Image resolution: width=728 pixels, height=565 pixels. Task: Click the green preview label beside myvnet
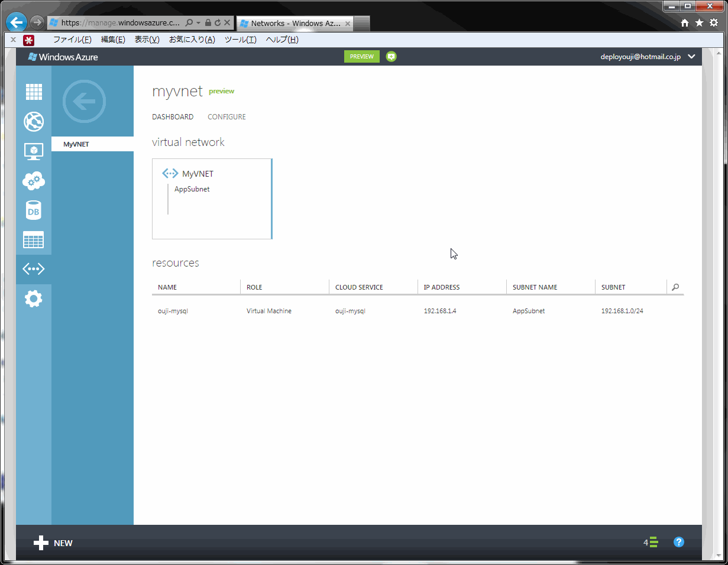coord(222,91)
